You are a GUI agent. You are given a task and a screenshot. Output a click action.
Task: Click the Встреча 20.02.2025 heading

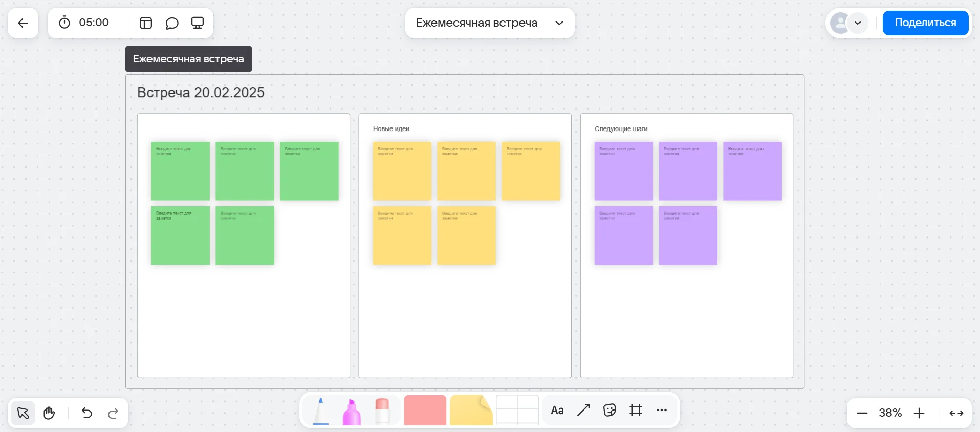[x=201, y=93]
